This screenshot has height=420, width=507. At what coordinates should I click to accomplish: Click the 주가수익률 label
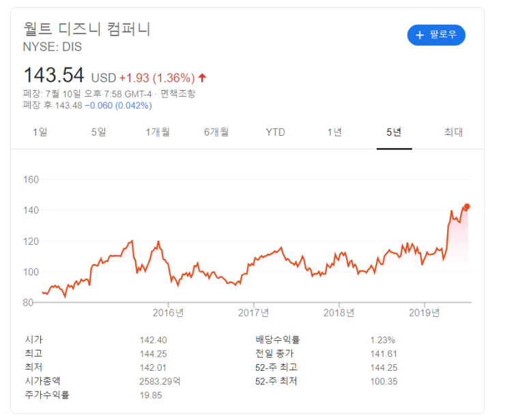click(47, 395)
